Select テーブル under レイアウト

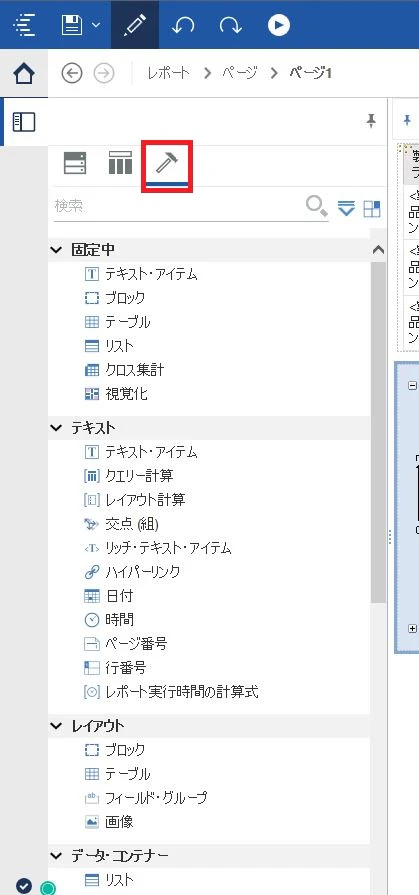(x=118, y=774)
